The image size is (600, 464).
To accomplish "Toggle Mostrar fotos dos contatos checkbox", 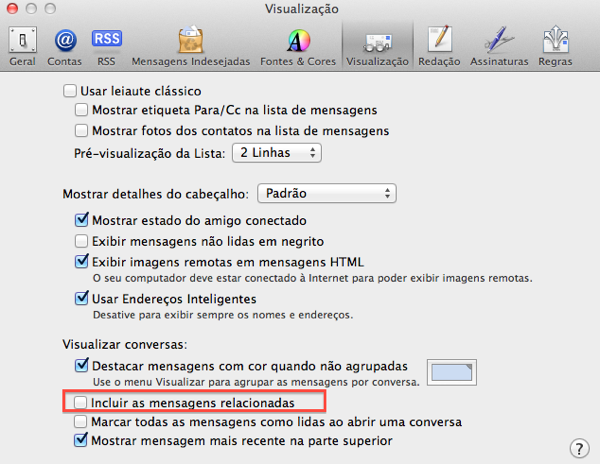I will pyautogui.click(x=81, y=131).
